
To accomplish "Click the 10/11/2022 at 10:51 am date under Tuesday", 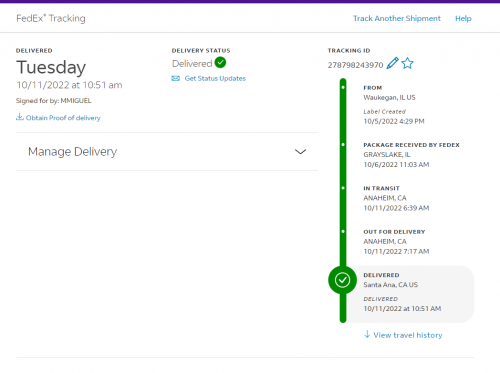I will (x=69, y=85).
